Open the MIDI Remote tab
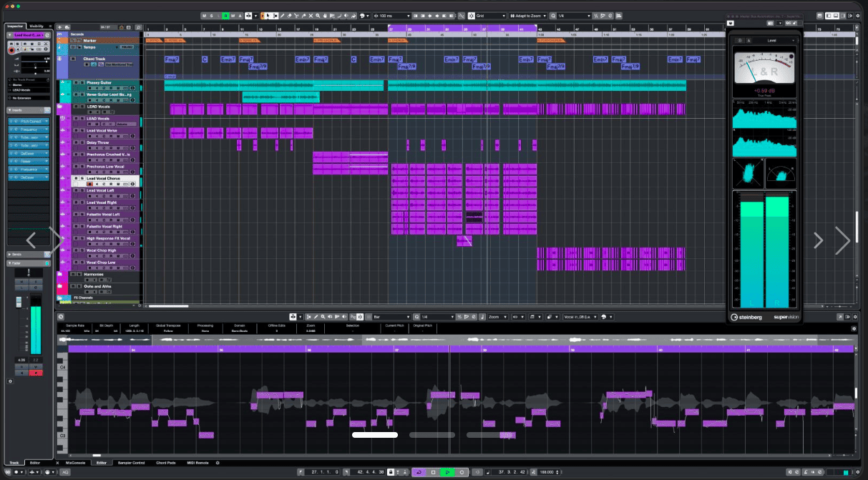 (198, 463)
